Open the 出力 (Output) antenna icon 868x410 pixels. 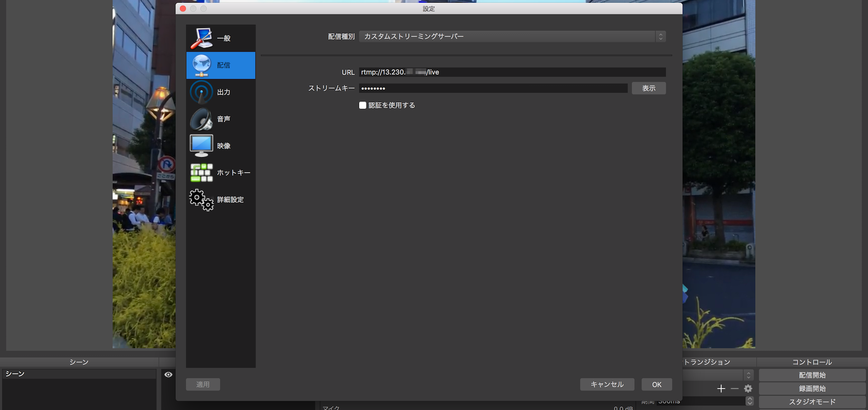(x=201, y=92)
